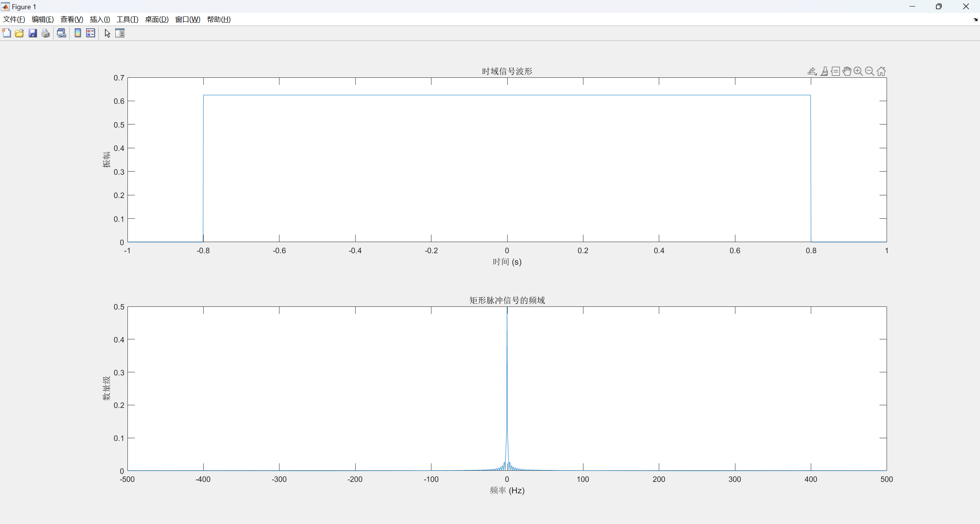Image resolution: width=980 pixels, height=524 pixels.
Task: Click the New Figure toolbar icon
Action: coord(7,33)
